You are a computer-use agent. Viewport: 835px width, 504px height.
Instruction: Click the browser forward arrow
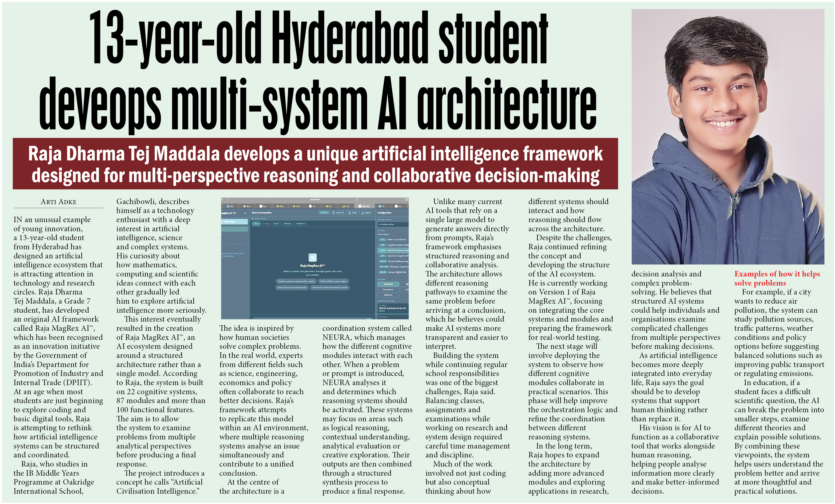(x=228, y=199)
